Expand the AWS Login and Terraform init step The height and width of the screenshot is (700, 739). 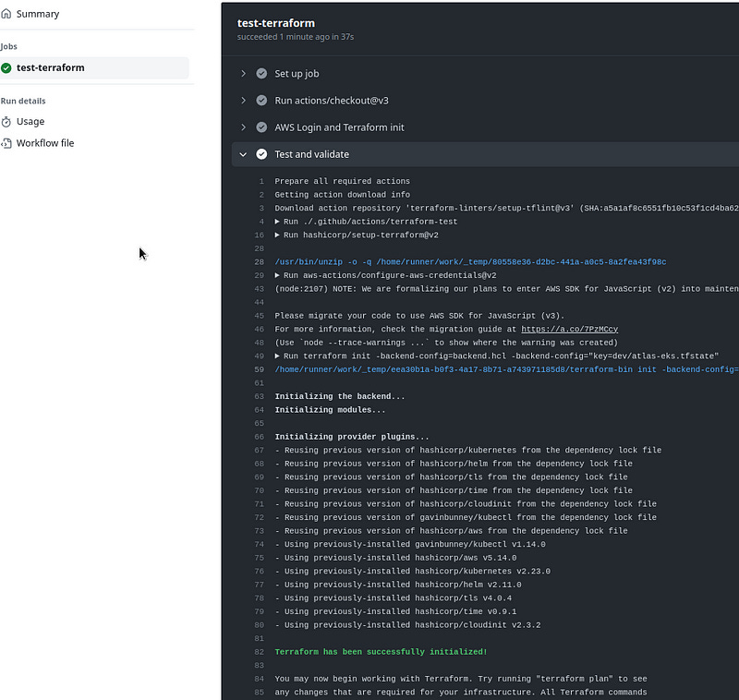tap(243, 127)
